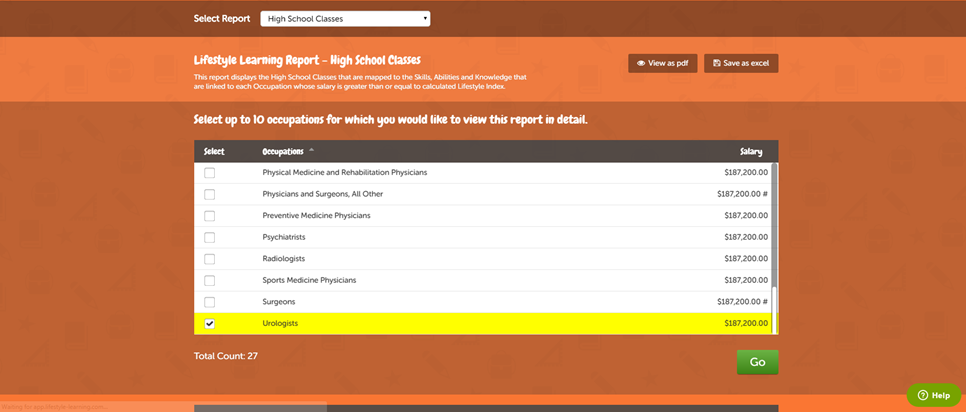Enable the Psychiatrists checkbox
Image resolution: width=966 pixels, height=412 pixels.
[209, 237]
